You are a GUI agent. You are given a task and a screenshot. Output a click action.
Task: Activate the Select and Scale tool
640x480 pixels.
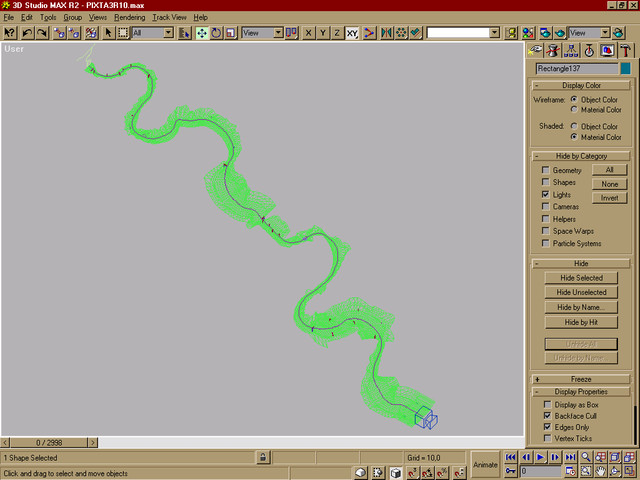click(231, 33)
